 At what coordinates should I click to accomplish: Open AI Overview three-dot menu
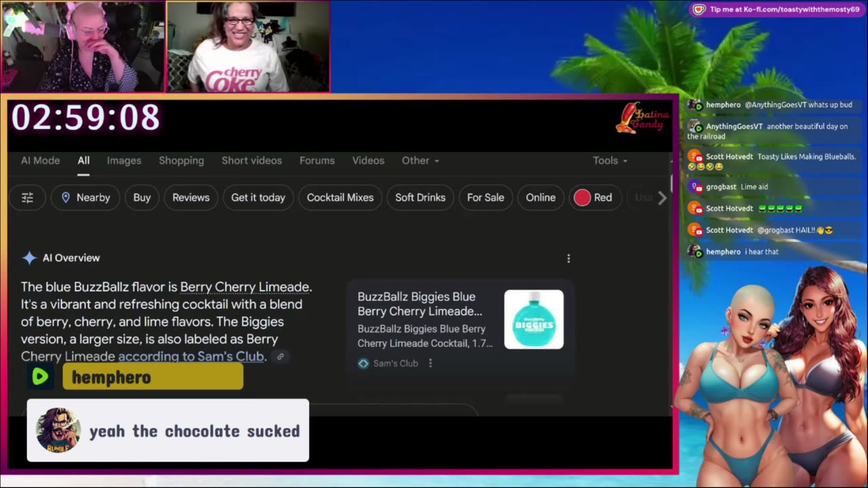click(x=568, y=258)
